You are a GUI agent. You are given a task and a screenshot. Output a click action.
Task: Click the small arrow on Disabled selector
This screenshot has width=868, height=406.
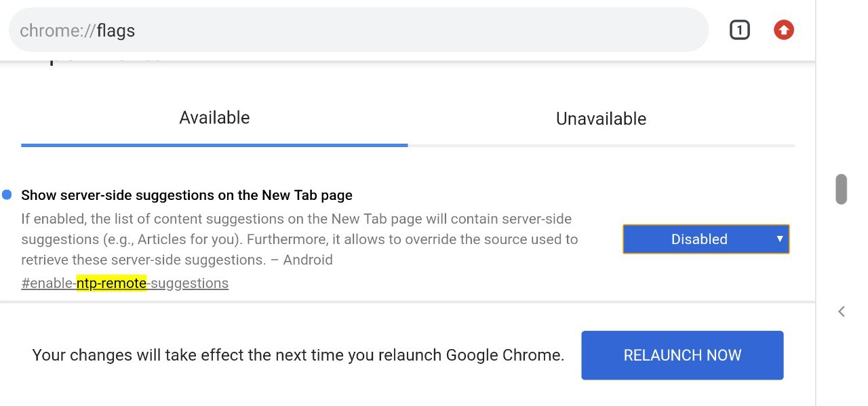pyautogui.click(x=780, y=239)
